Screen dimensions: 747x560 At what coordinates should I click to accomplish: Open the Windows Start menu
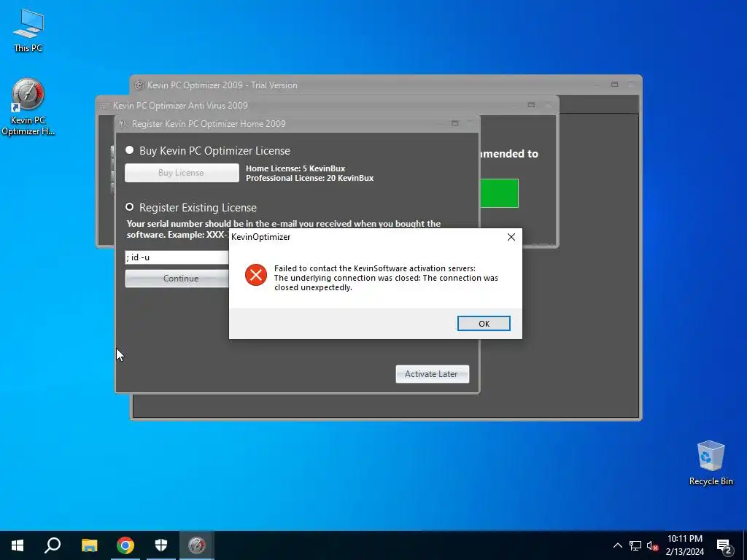[x=18, y=545]
